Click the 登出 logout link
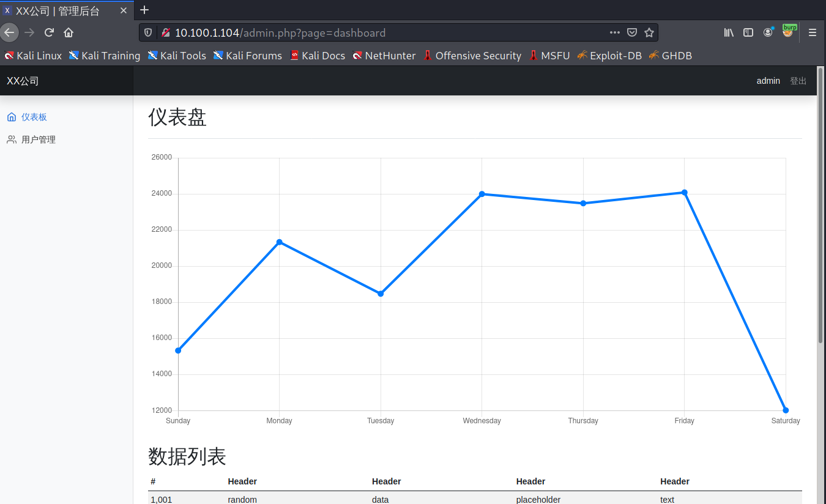 pos(798,81)
